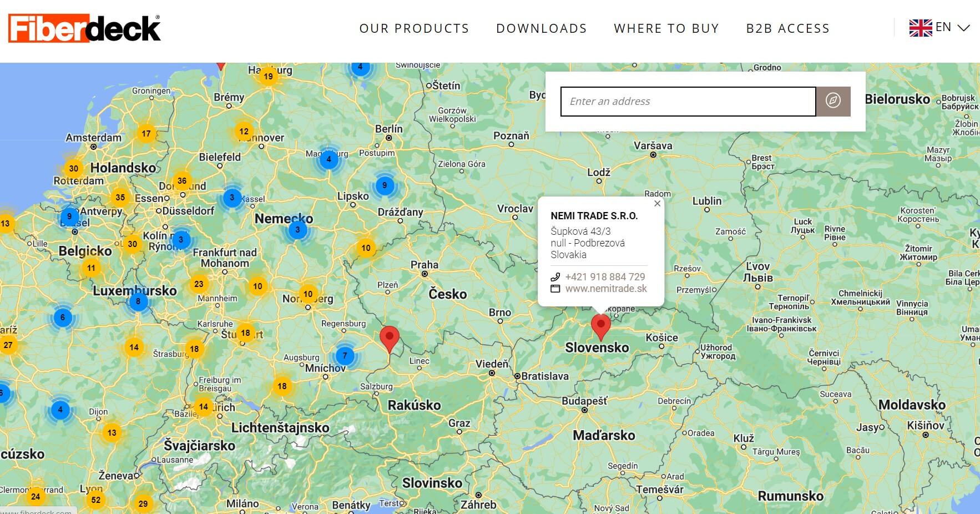Open cluster 13 south of Dijon
Viewport: 980px width, 514px height.
pyautogui.click(x=112, y=432)
